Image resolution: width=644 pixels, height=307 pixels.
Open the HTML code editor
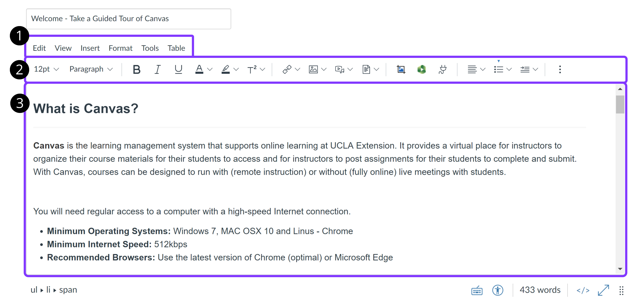coord(583,290)
